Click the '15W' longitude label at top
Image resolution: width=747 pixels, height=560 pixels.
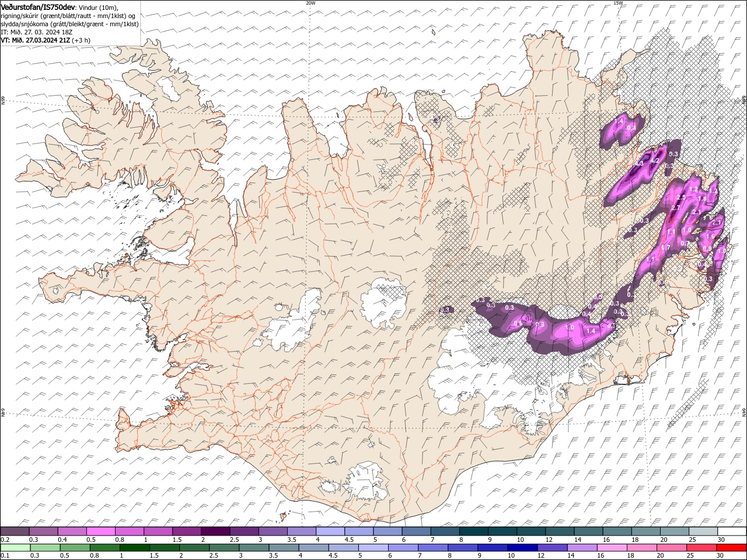[x=618, y=3]
